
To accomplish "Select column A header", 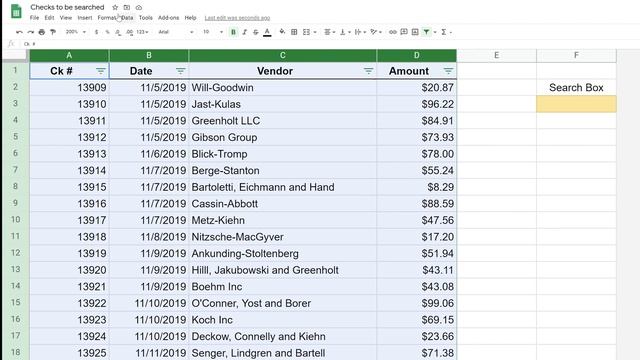I will 69,55.
